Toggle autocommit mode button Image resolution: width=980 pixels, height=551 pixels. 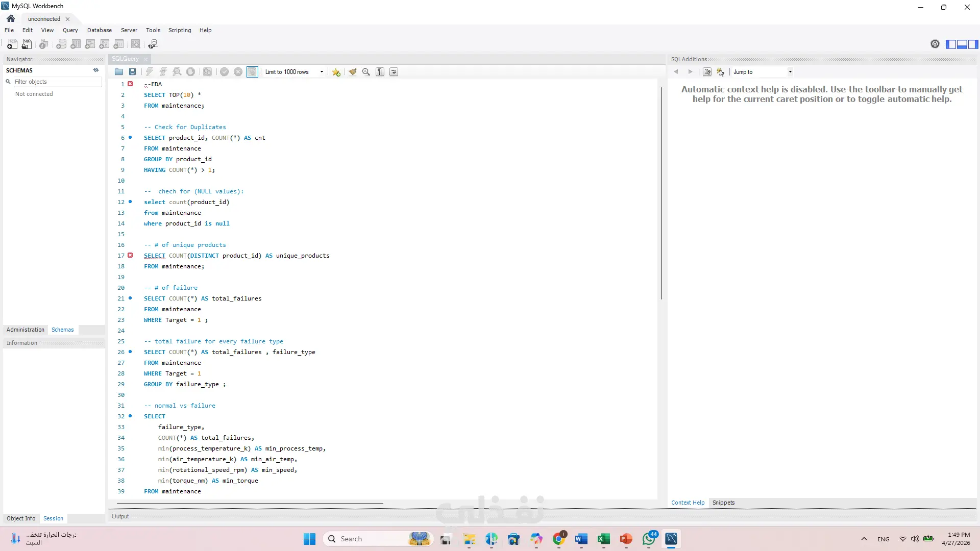point(252,72)
